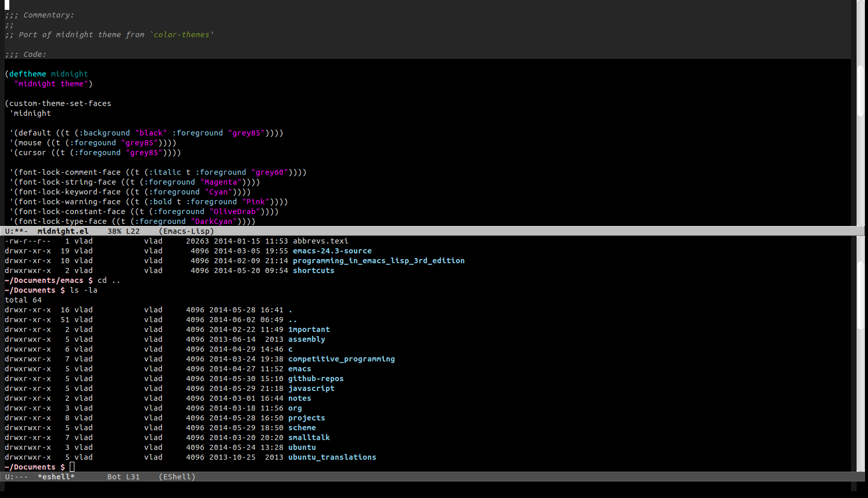Click the "midnight theme" docstring
The width and height of the screenshot is (868, 498).
[51, 84]
